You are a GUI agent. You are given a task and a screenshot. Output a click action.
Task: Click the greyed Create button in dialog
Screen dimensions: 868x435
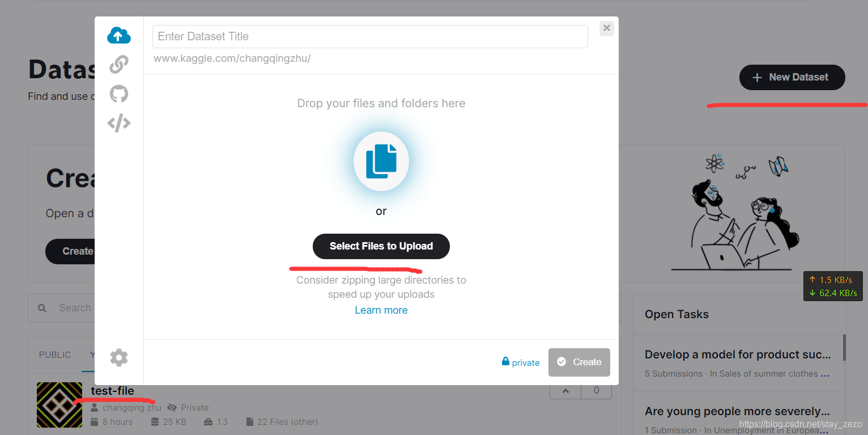(579, 362)
